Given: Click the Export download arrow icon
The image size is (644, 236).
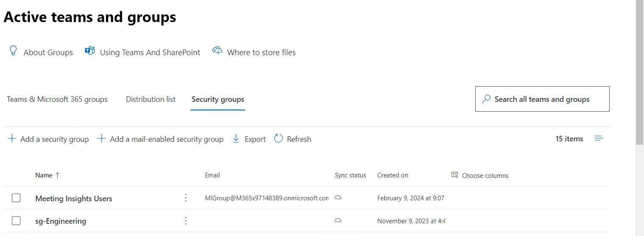Looking at the screenshot, I should coord(236,139).
